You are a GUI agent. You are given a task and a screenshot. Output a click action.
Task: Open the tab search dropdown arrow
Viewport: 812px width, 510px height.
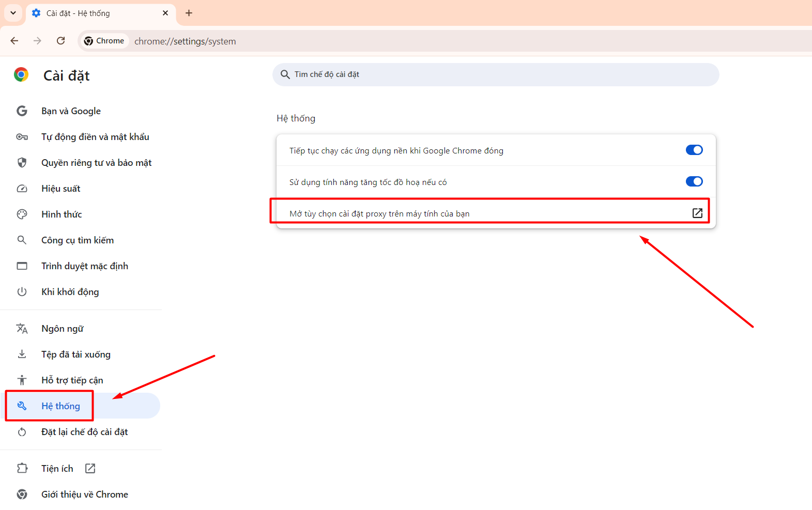tap(13, 13)
